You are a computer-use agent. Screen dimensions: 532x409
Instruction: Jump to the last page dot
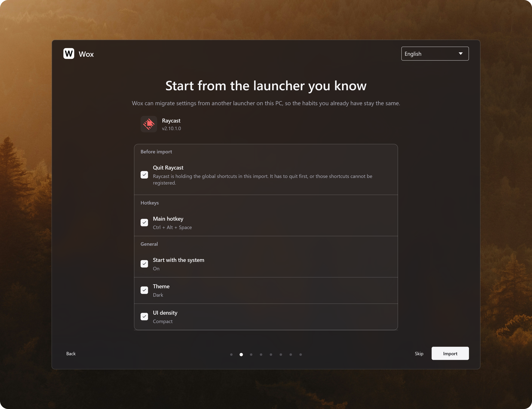pyautogui.click(x=301, y=354)
